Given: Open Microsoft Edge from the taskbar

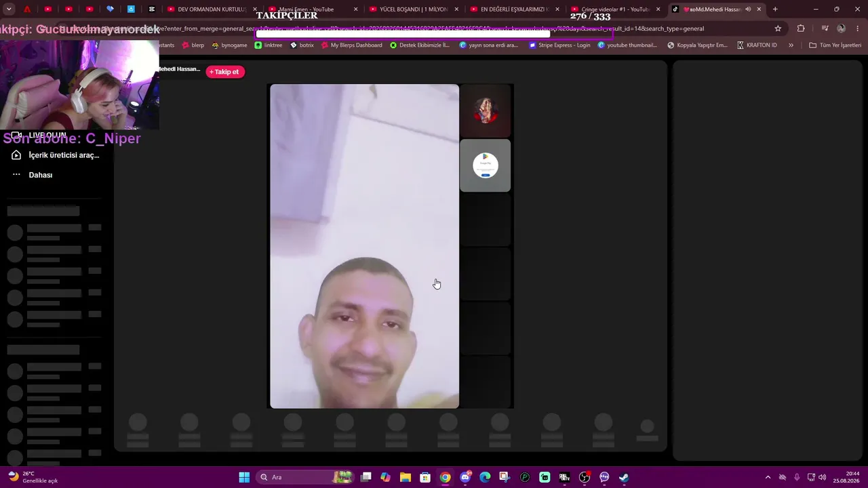Looking at the screenshot, I should click(x=485, y=477).
